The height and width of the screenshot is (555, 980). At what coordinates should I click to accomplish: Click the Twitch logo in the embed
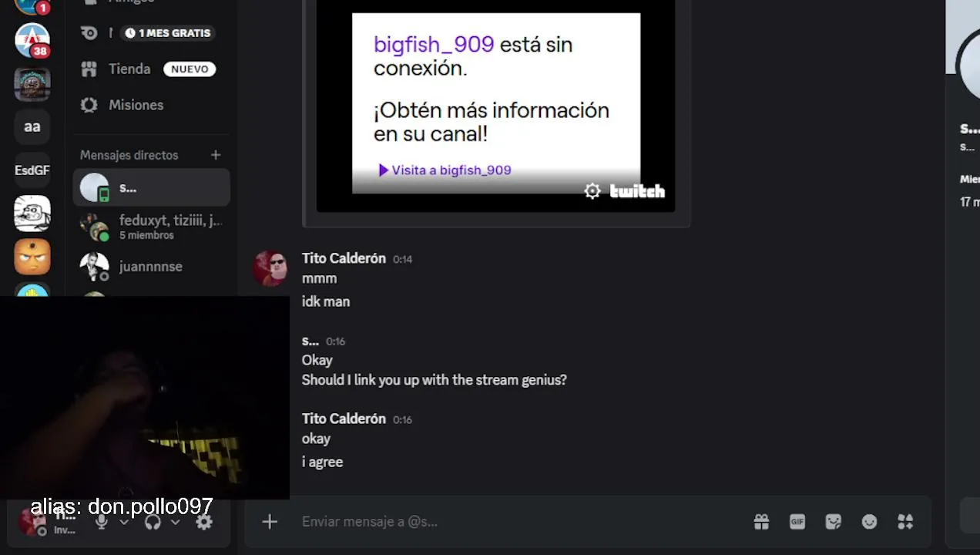tap(637, 191)
